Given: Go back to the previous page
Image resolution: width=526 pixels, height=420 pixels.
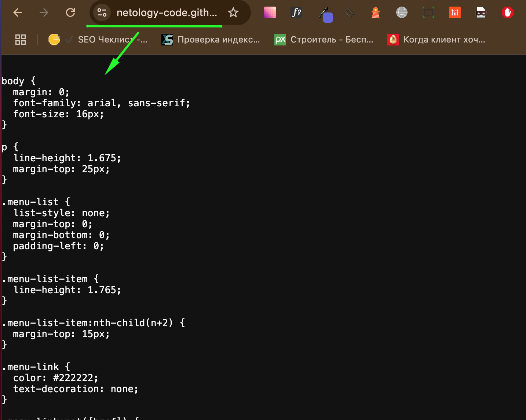Looking at the screenshot, I should pyautogui.click(x=18, y=13).
